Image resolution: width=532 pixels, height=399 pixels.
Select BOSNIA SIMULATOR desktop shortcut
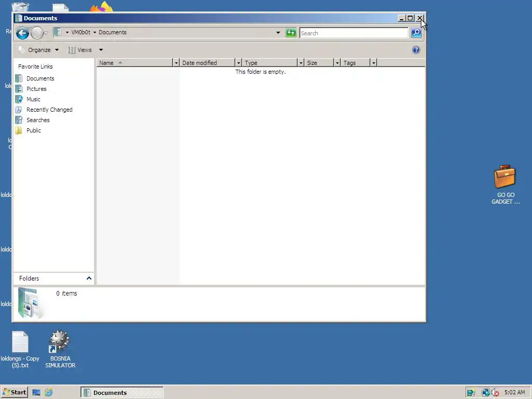[60, 349]
